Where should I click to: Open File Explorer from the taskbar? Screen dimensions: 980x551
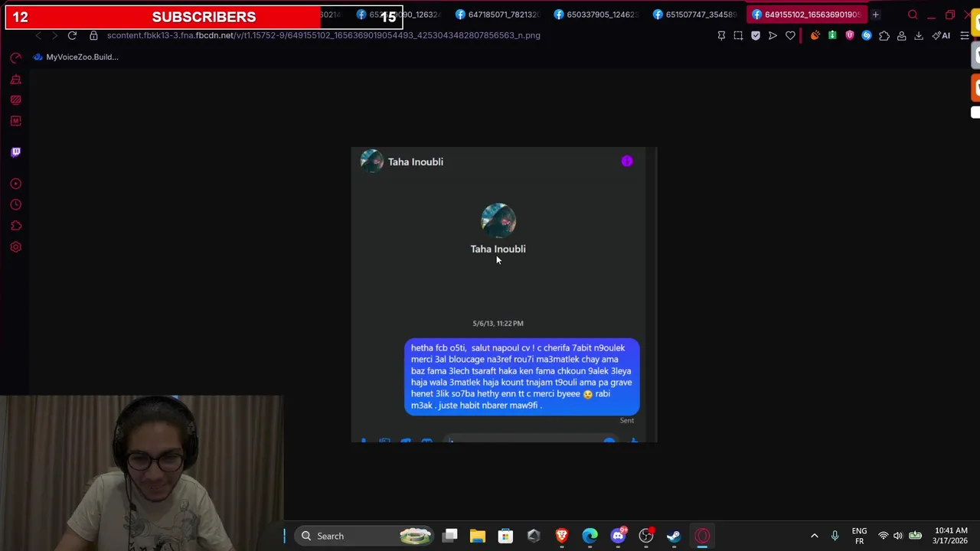[x=478, y=536]
